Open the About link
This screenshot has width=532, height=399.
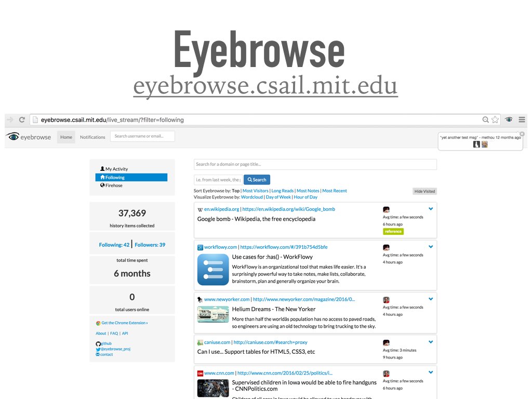(x=101, y=334)
